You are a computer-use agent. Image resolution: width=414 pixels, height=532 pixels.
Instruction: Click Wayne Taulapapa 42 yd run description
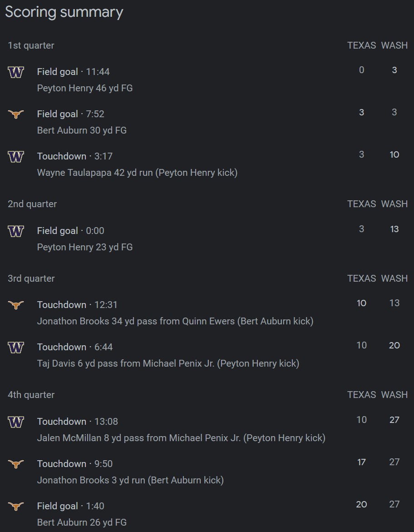tap(137, 173)
